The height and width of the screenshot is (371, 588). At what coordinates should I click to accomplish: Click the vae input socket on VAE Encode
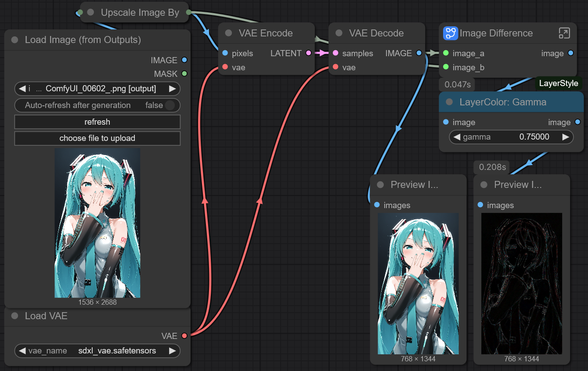coord(225,67)
